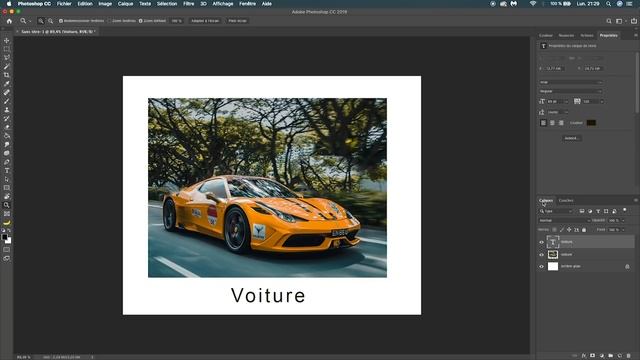The image size is (640, 360).
Task: Choose the Zoom Out magnifier option
Action: tap(51, 21)
